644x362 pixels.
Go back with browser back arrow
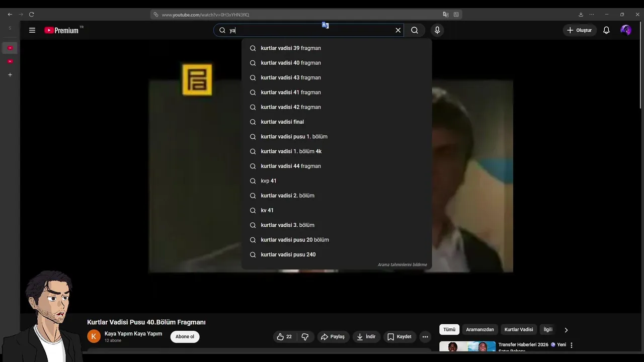pyautogui.click(x=10, y=15)
